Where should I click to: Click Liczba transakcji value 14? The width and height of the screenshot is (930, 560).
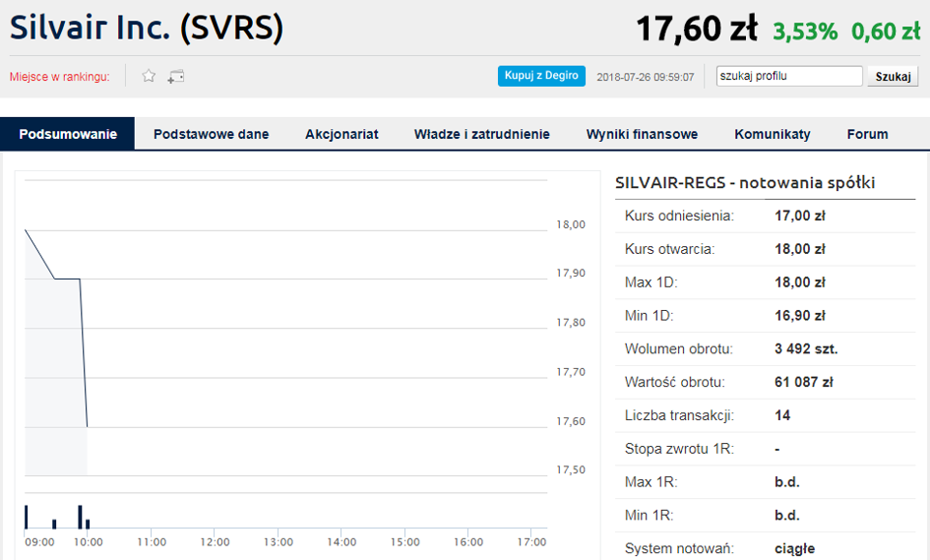tap(782, 415)
